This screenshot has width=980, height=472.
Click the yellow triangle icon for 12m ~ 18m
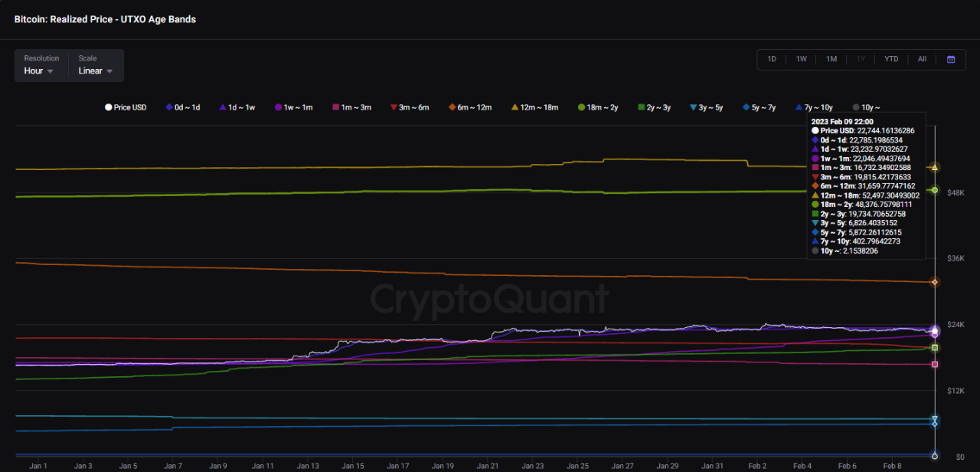click(x=514, y=107)
